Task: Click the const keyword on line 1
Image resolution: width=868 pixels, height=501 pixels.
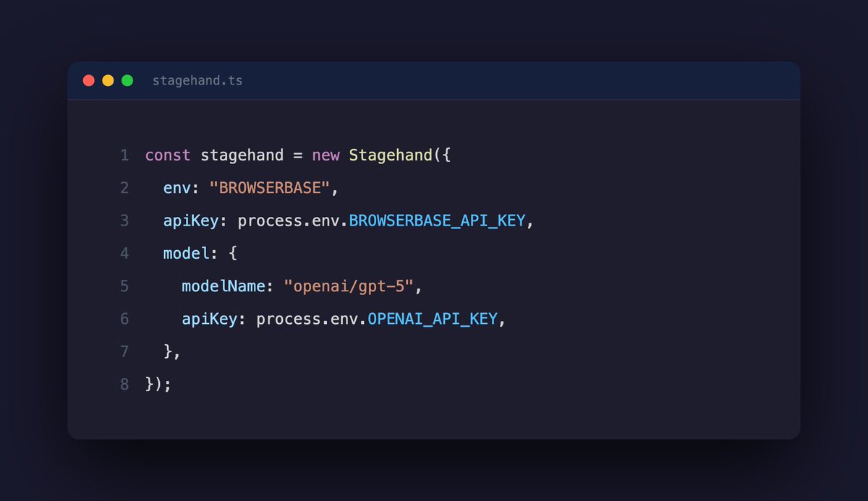Action: click(x=168, y=155)
